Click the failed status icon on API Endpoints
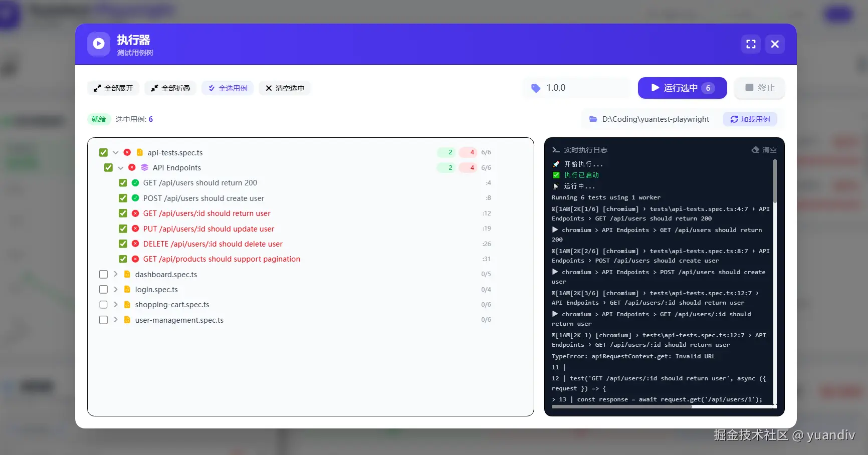868x455 pixels. 132,167
